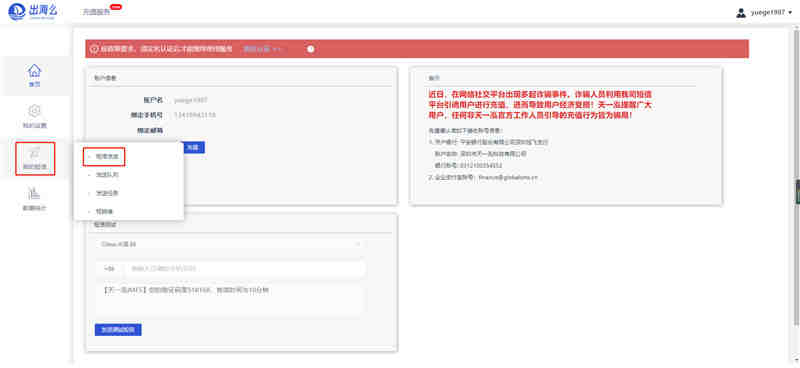This screenshot has height=368, width=800.
Task: Open the China 86 country dropdown
Action: click(230, 244)
